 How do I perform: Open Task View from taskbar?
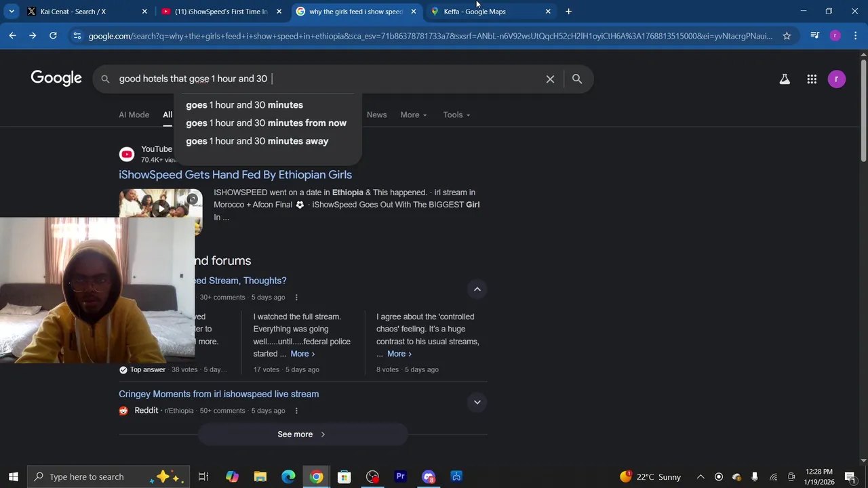(x=203, y=476)
